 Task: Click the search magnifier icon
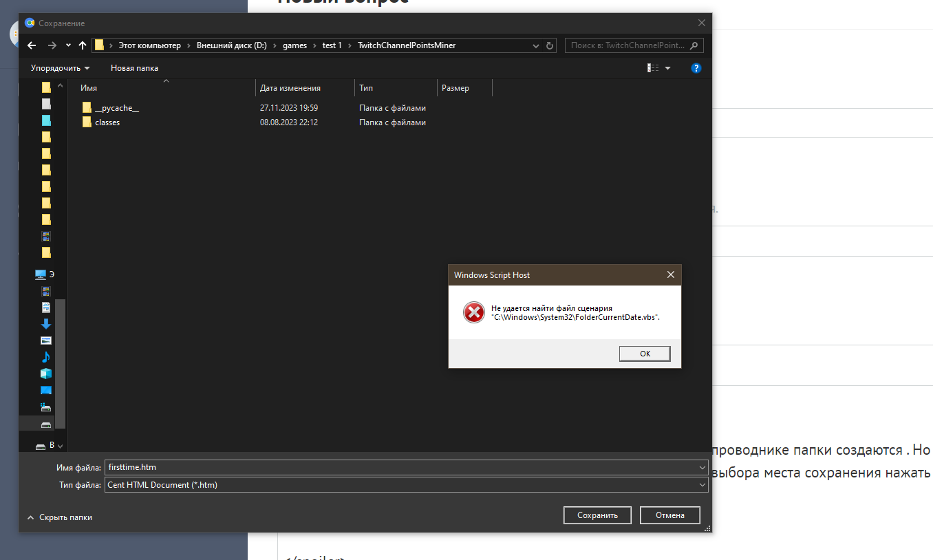694,45
